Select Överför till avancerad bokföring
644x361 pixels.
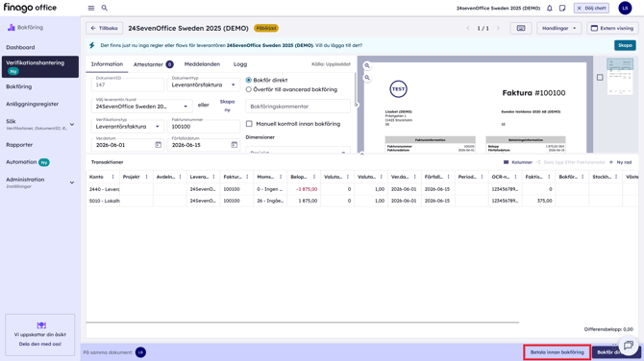coord(249,89)
